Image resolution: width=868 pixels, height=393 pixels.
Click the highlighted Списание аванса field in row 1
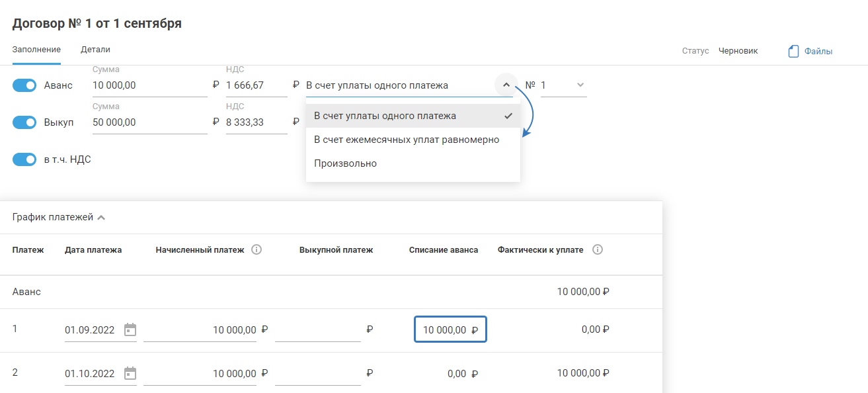(x=450, y=329)
